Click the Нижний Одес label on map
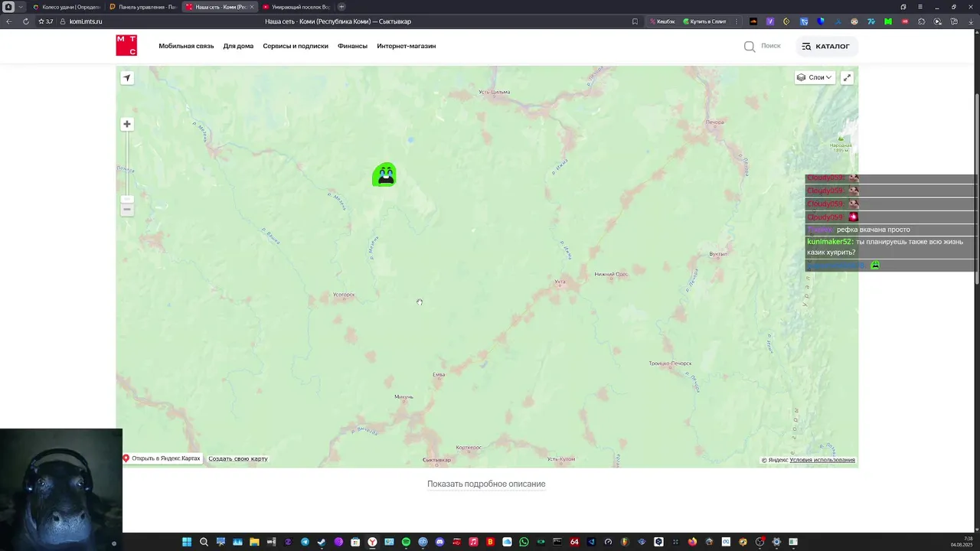This screenshot has width=980, height=551. point(611,274)
